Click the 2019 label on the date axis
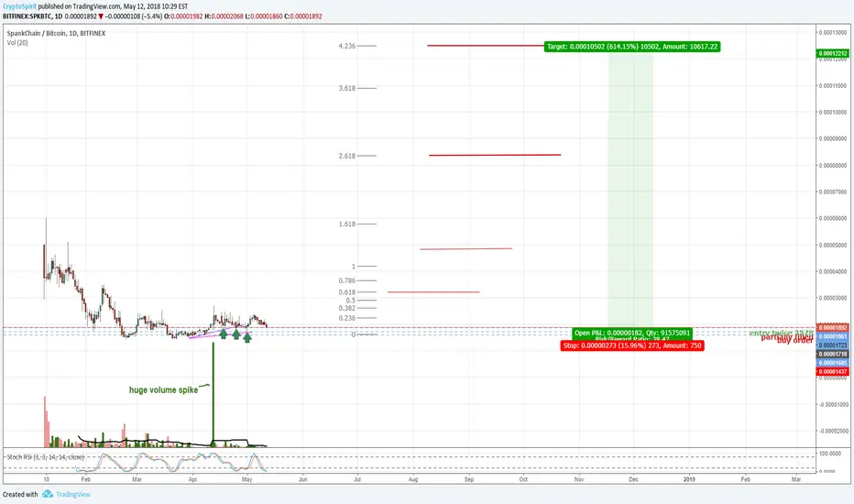Image resolution: width=854 pixels, height=504 pixels. coord(689,479)
